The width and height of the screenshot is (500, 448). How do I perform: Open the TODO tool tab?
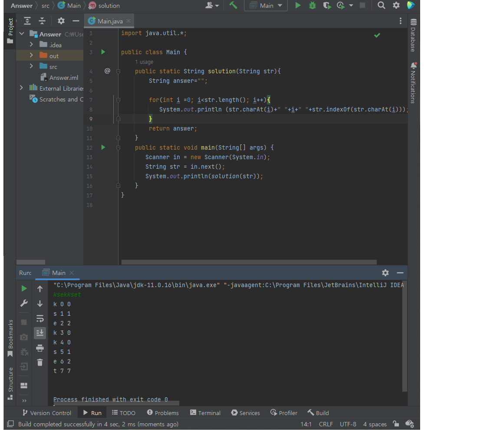tap(124, 412)
